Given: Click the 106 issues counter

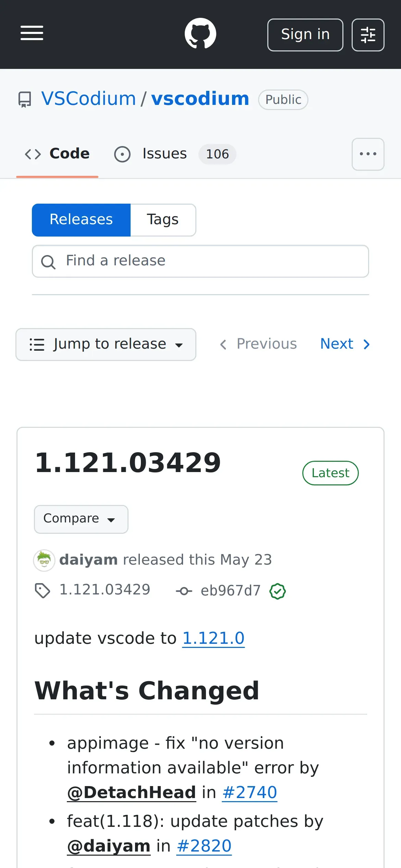Looking at the screenshot, I should (218, 154).
